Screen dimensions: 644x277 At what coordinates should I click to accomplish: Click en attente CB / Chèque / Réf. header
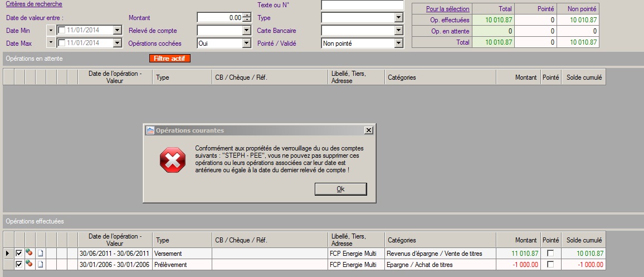[x=270, y=77]
